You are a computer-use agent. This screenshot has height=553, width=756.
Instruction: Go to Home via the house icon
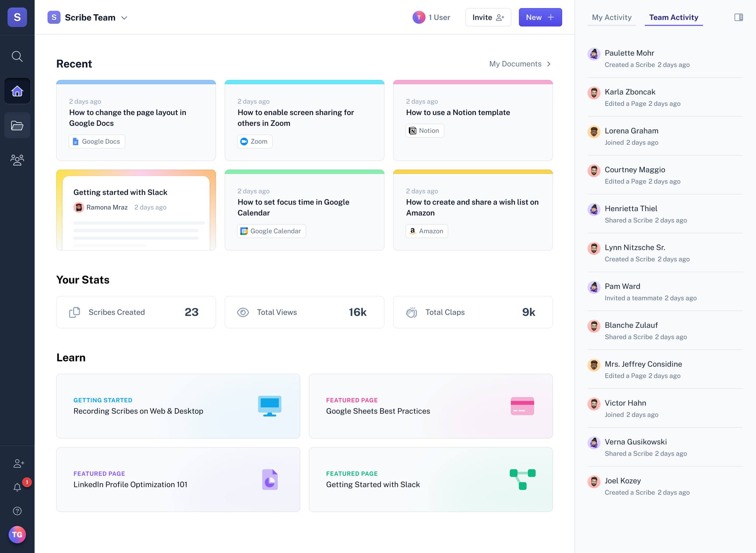(x=17, y=91)
